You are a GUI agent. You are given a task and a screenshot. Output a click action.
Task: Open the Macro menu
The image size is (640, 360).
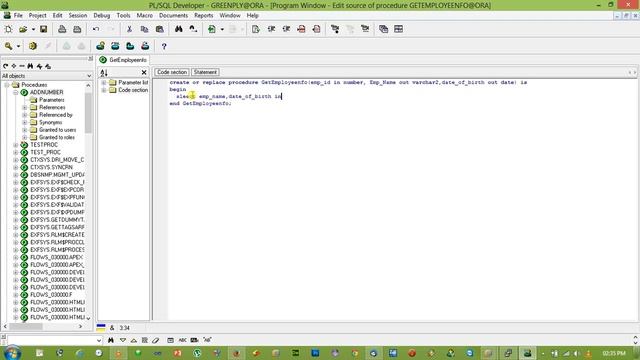point(144,15)
